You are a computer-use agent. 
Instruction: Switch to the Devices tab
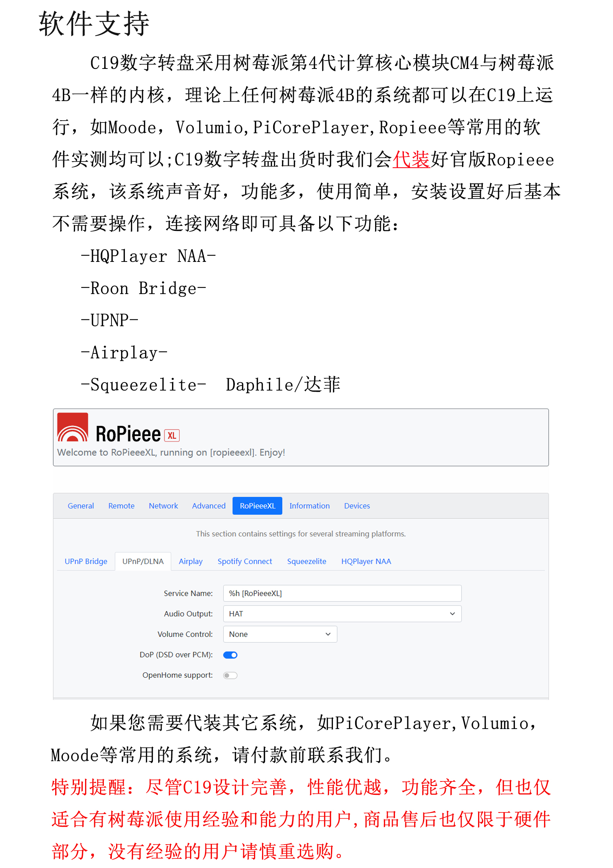click(x=357, y=506)
